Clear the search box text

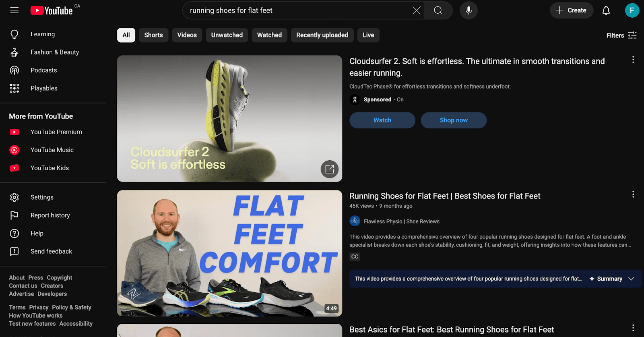click(416, 10)
